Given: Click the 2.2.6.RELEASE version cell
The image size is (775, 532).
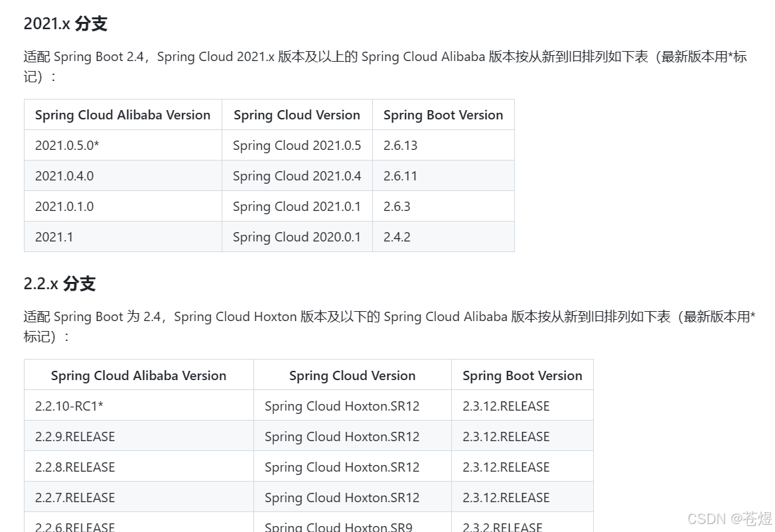Looking at the screenshot, I should (74, 525).
